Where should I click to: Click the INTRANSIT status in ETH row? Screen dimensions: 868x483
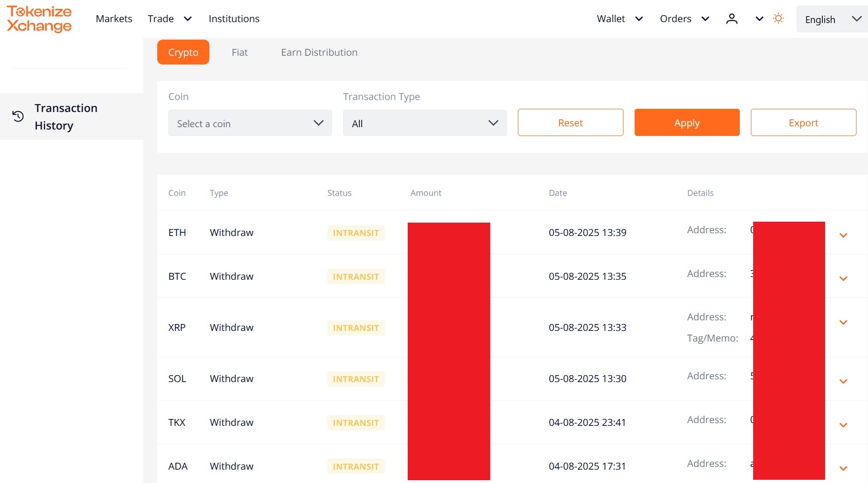pos(356,233)
